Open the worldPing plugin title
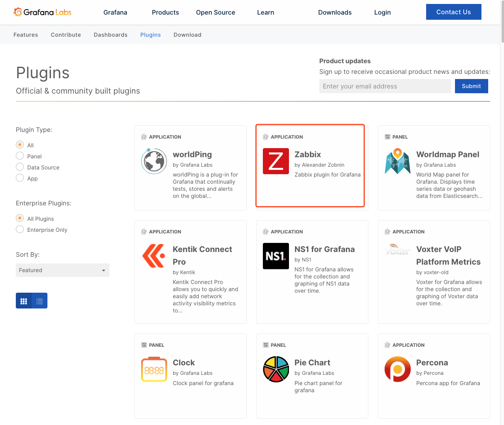504x425 pixels. 192,154
